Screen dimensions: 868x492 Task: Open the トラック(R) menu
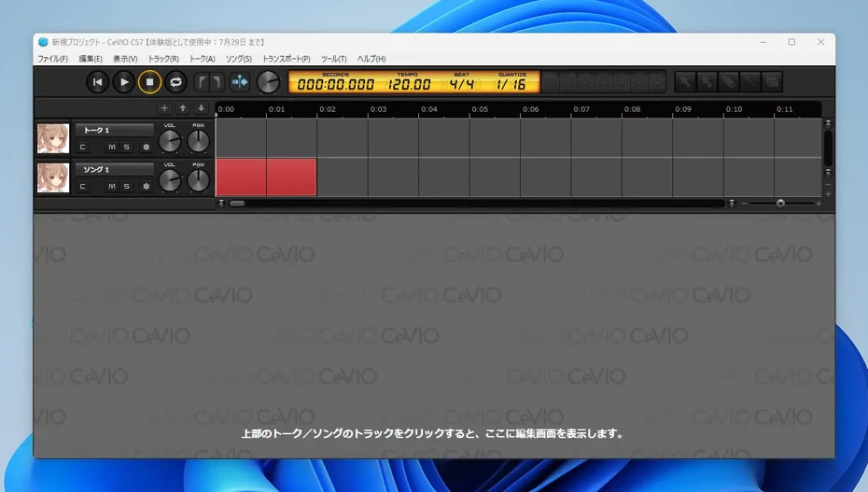click(x=163, y=59)
